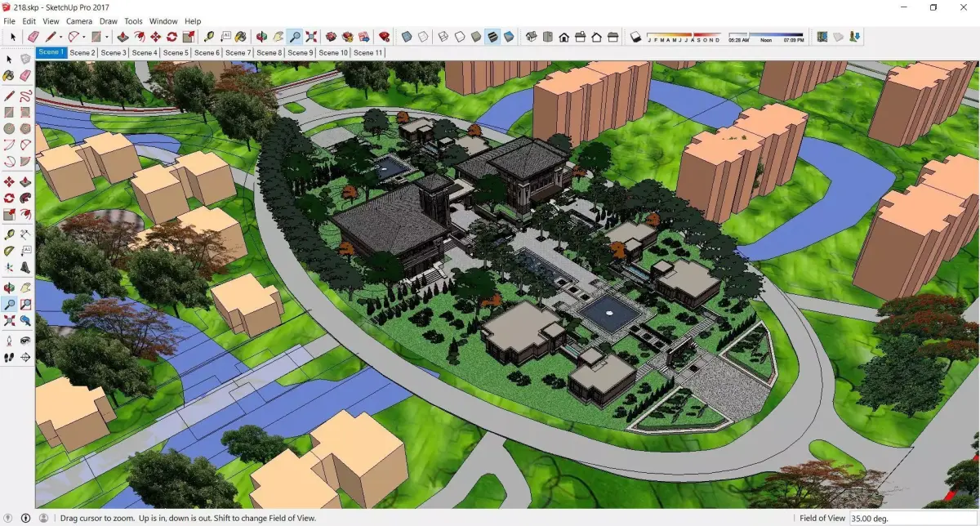
Task: Open the 3D Warehouse get models icon
Action: point(330,37)
